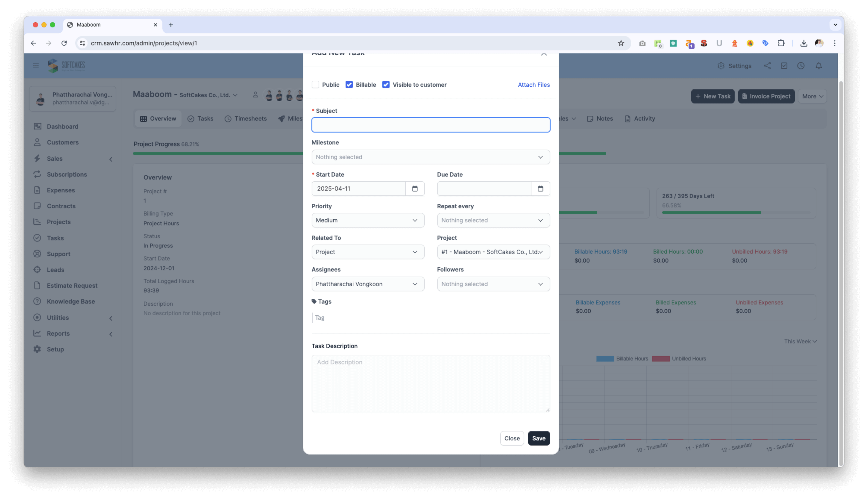
Task: Switch to the Activity tab
Action: point(639,119)
